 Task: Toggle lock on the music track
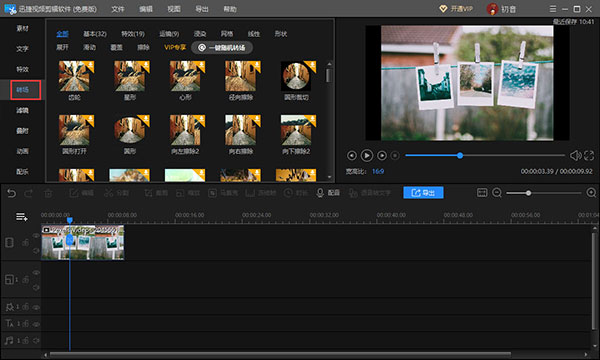pyautogui.click(x=25, y=340)
